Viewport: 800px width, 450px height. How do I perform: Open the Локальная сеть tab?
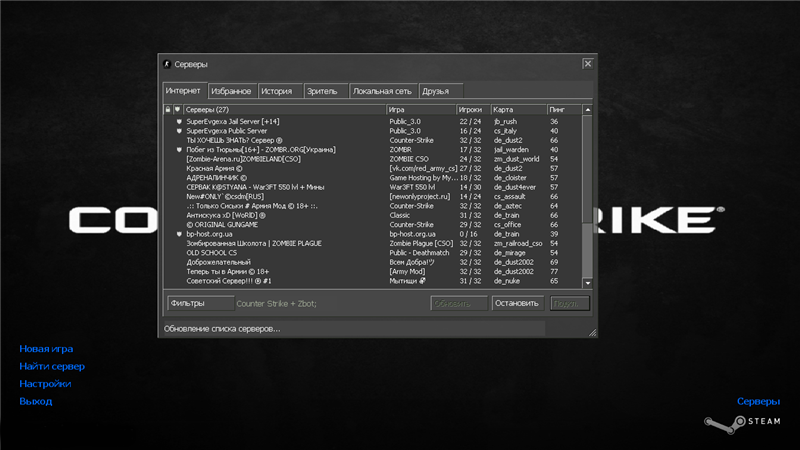(x=383, y=91)
